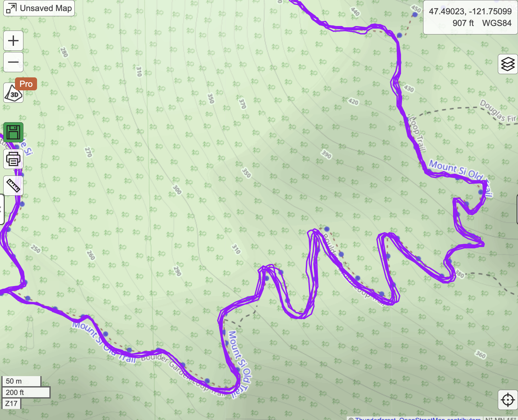518x420 pixels.
Task: Toggle the 50 m metric scale bar
Action: (21, 381)
